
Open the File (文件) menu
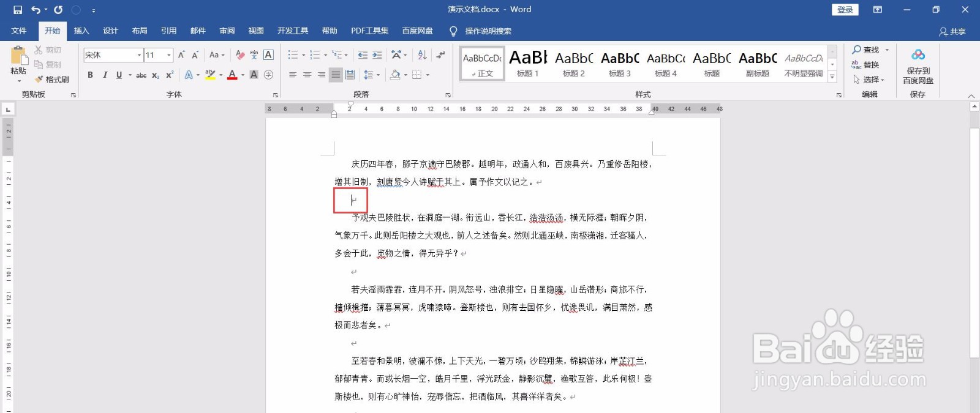tap(19, 31)
